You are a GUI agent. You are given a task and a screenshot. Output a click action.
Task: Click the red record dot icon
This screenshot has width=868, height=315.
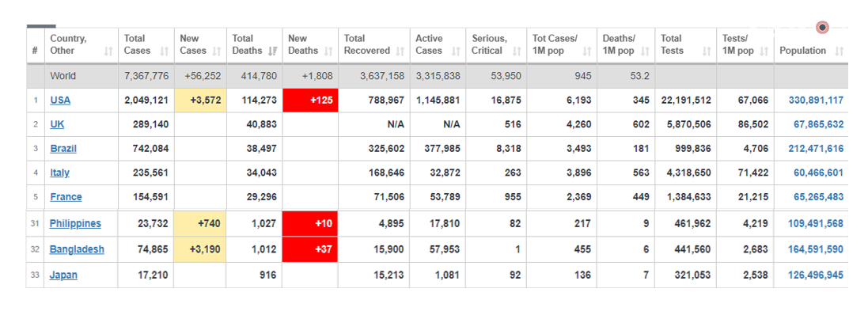(x=823, y=27)
